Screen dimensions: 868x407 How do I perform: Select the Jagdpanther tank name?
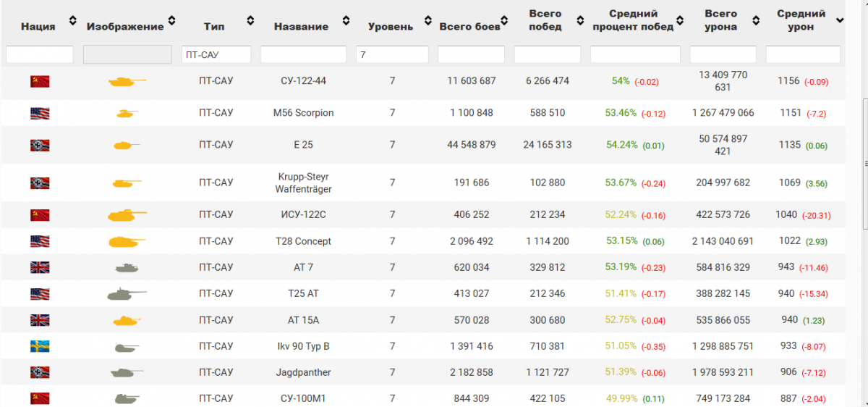[x=304, y=372]
